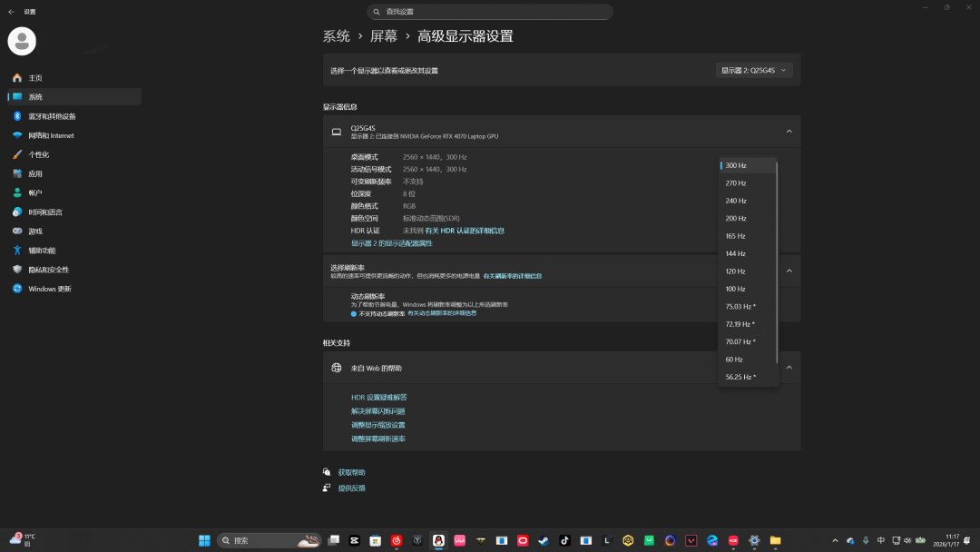Open 个性化 settings page
980x552 pixels.
(x=73, y=154)
